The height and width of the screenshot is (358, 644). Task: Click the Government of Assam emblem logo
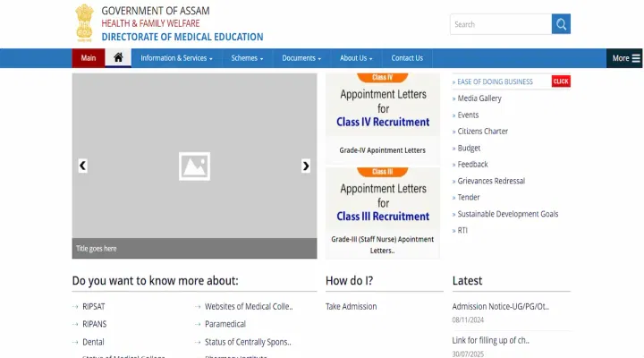tap(84, 23)
